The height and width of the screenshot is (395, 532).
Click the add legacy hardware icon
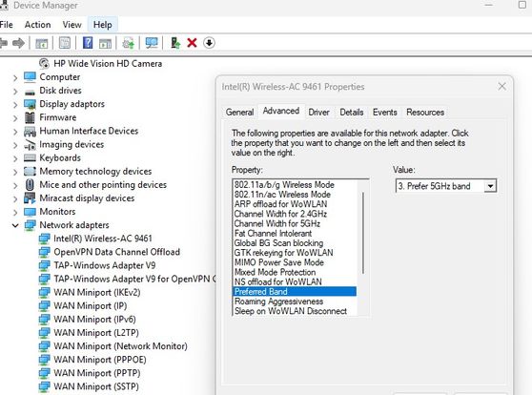tap(175, 43)
